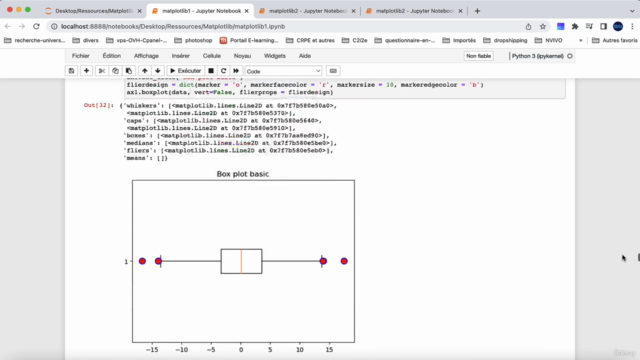Image resolution: width=640 pixels, height=360 pixels.
Task: Open a new browser tab
Action: pyautogui.click(x=477, y=11)
